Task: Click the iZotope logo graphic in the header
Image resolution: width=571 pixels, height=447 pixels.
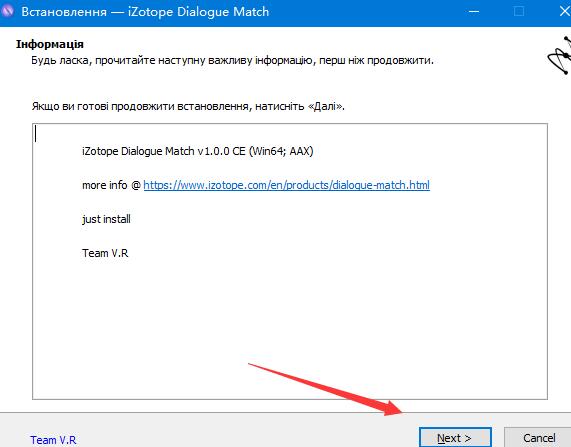Action: [559, 55]
